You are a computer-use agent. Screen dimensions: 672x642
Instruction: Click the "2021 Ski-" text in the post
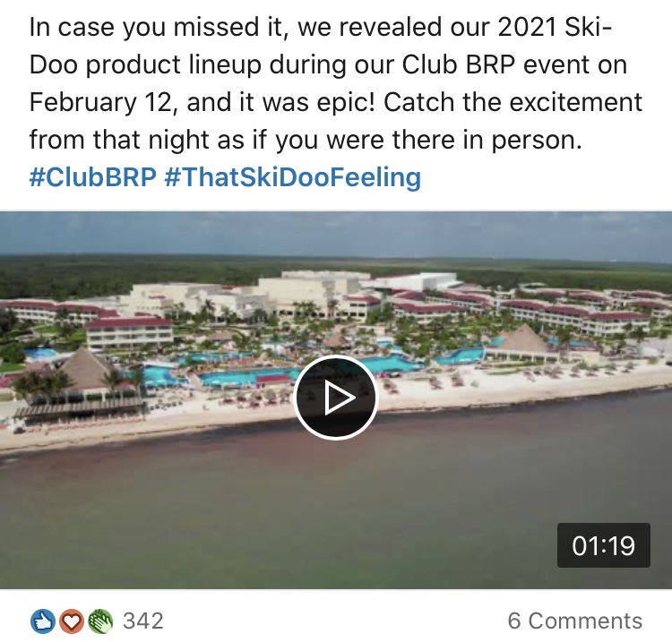pos(555,28)
